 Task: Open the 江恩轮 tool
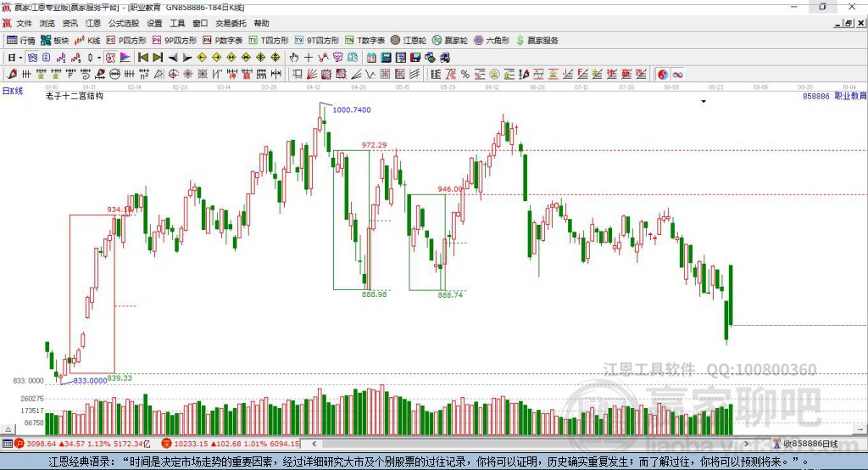pos(409,41)
